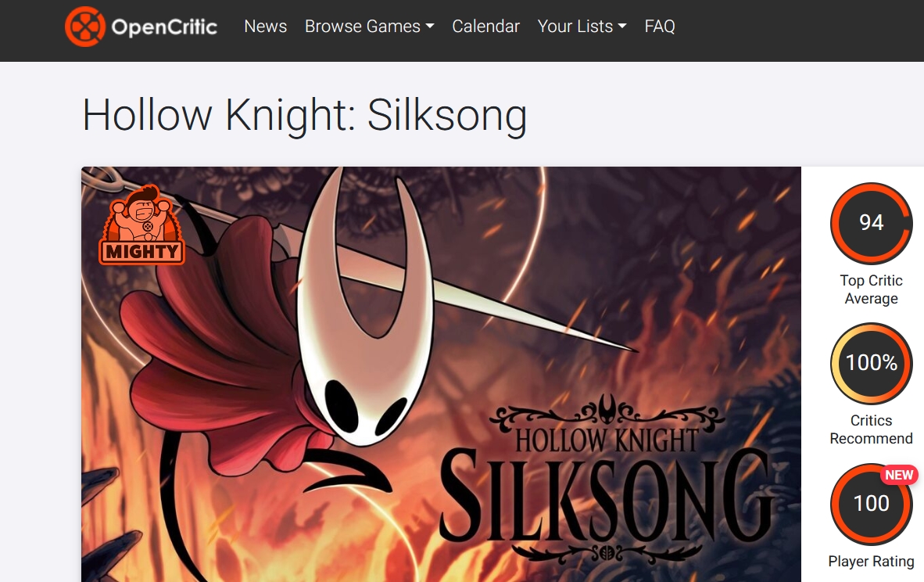Open the Silksong cover art image
This screenshot has width=924, height=582.
pyautogui.click(x=441, y=375)
